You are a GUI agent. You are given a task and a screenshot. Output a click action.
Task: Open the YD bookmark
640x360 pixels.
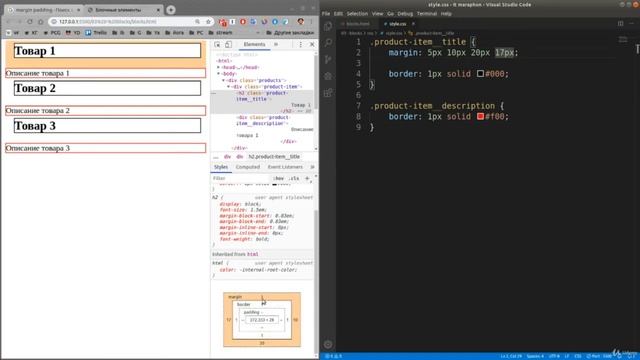(x=73, y=32)
